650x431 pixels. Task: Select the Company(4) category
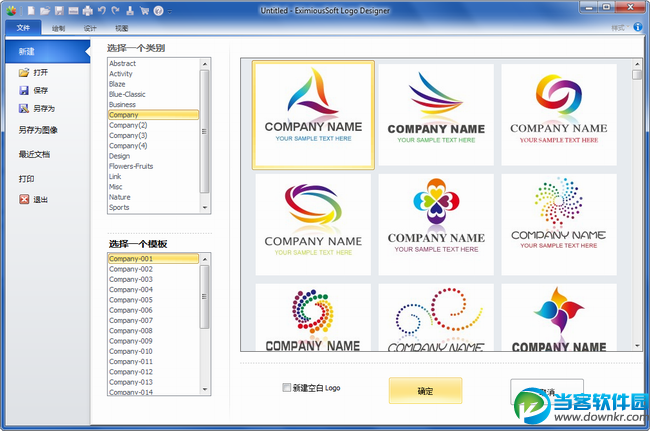(153, 146)
